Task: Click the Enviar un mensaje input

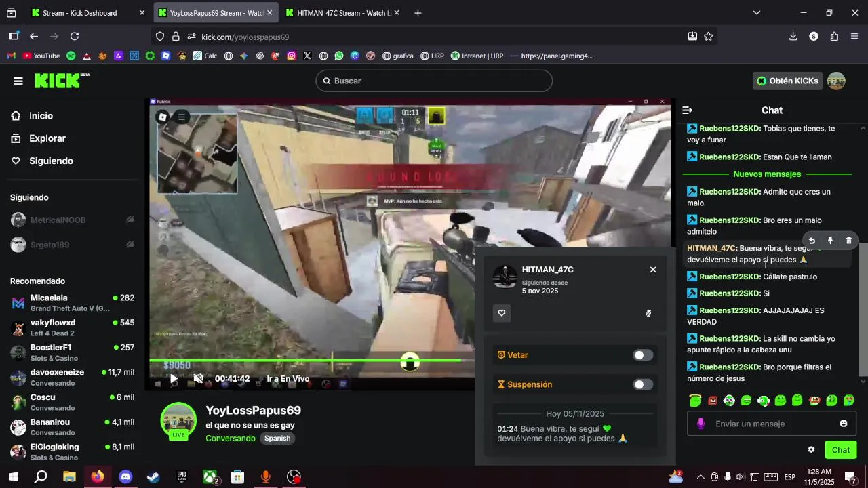Action: coord(772,424)
